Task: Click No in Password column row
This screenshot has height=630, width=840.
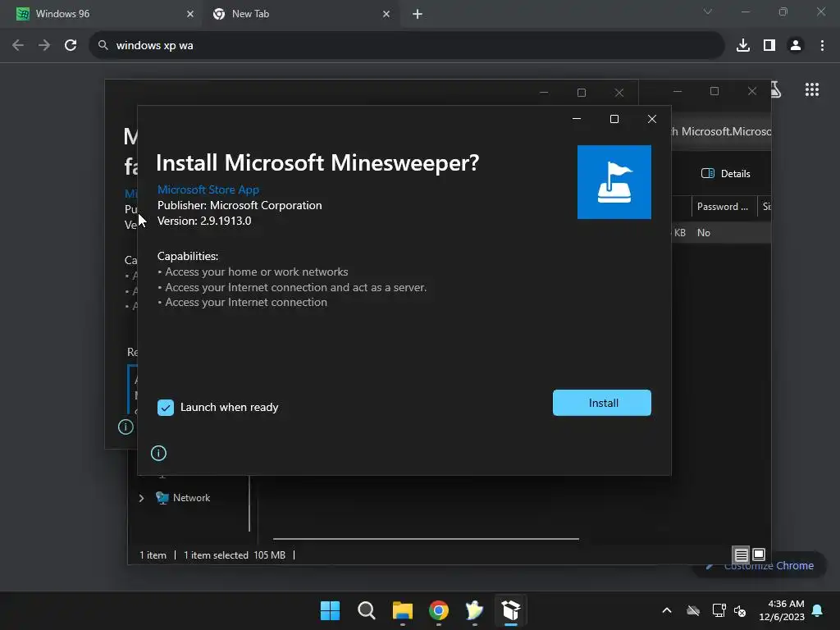Action: point(703,232)
